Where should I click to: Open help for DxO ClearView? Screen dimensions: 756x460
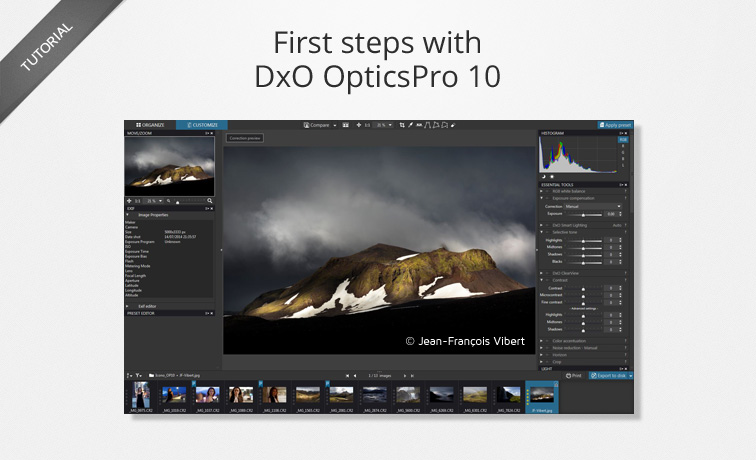(626, 273)
